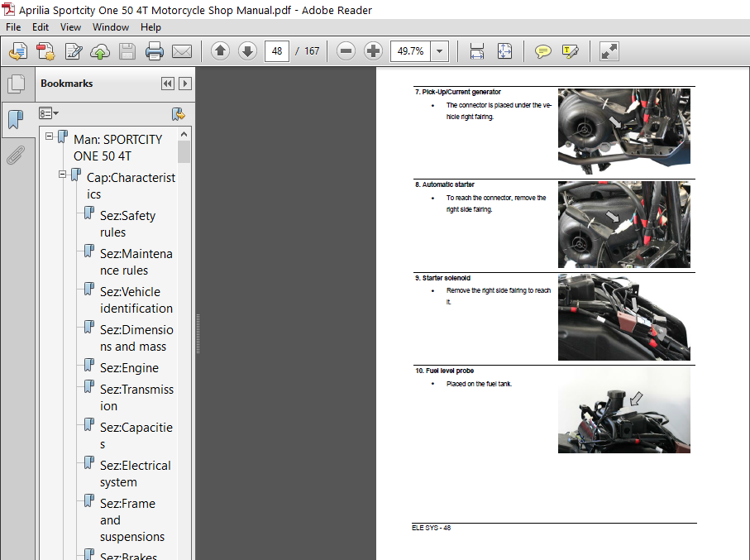Collapse the Cap:Characteristics bookmark node

pos(62,175)
